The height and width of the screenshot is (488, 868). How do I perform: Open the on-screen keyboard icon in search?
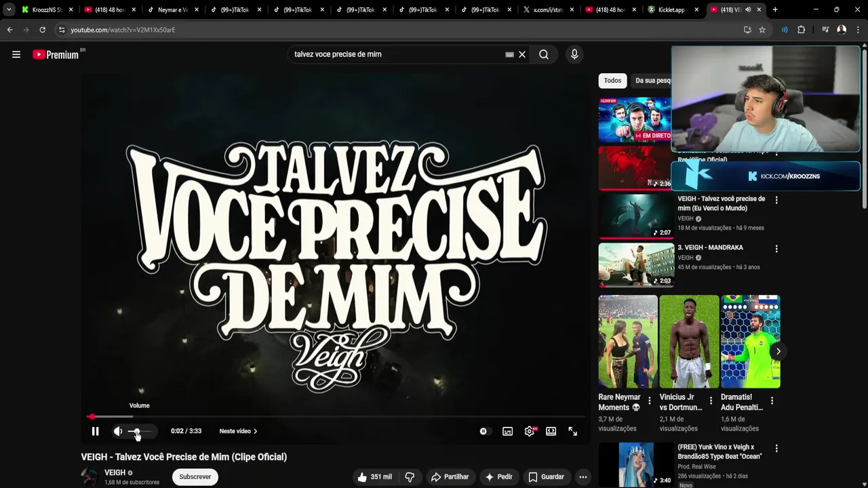pyautogui.click(x=509, y=54)
